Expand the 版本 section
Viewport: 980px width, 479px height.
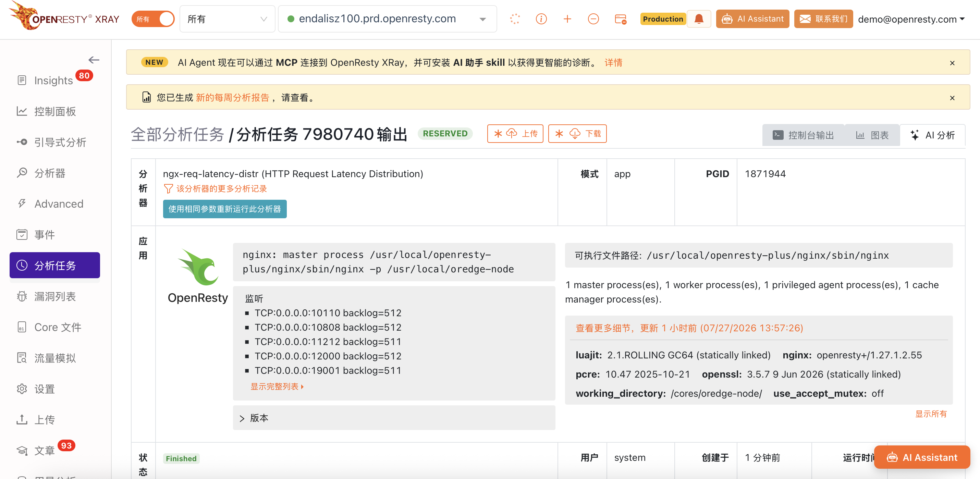point(394,418)
